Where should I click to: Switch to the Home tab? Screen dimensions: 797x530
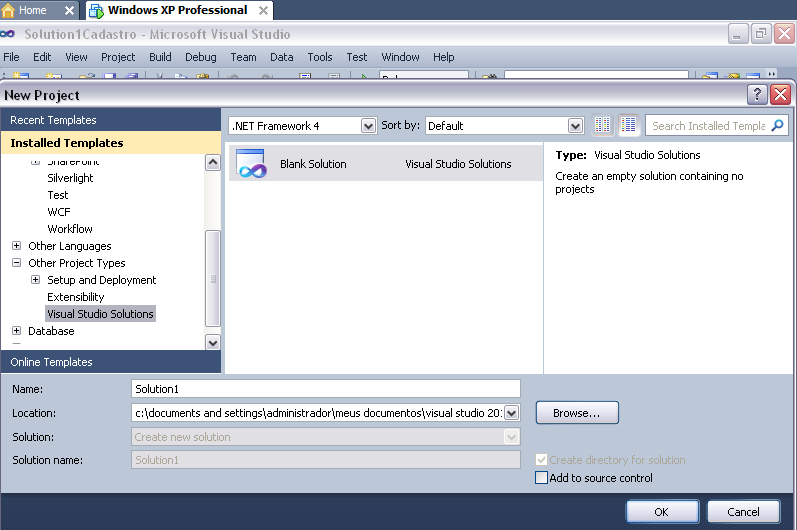click(x=39, y=10)
